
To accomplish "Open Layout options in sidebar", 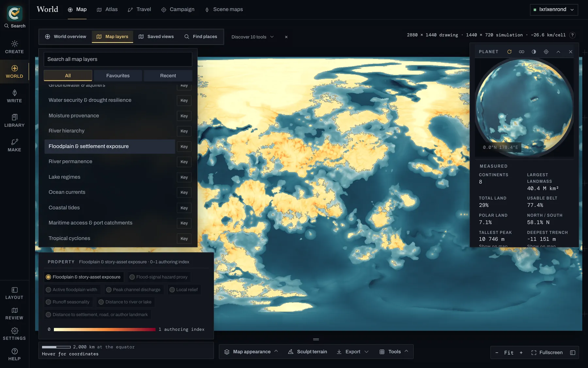I will click(x=14, y=293).
